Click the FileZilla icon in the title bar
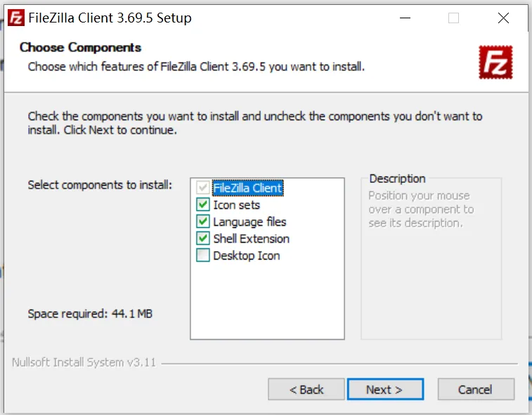This screenshot has width=532, height=415. pyautogui.click(x=17, y=18)
